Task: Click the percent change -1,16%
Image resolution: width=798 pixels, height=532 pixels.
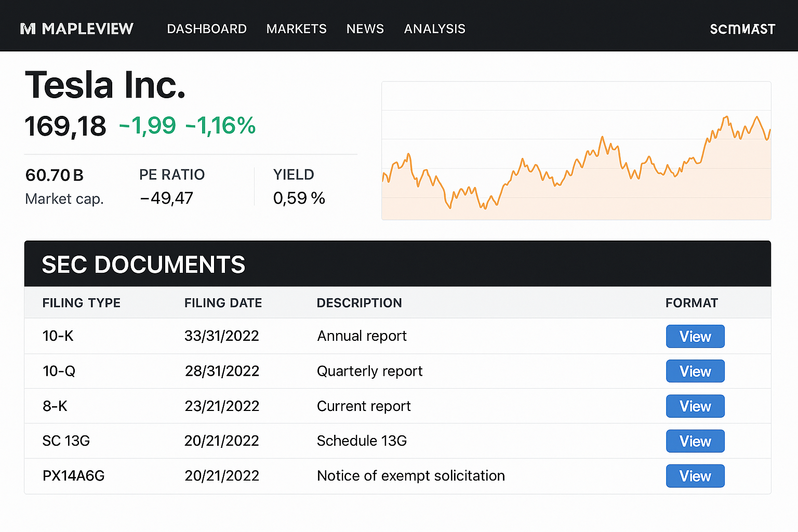Action: click(x=220, y=126)
